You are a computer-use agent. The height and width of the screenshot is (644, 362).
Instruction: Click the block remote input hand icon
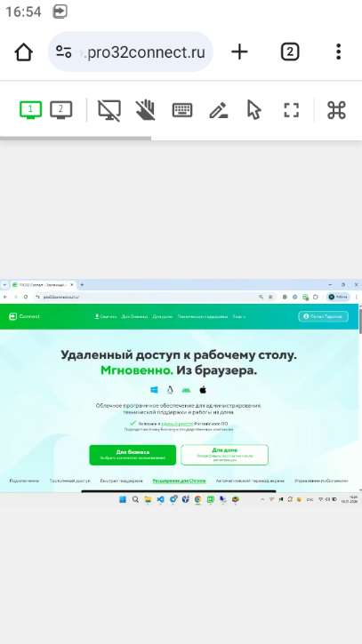point(145,110)
